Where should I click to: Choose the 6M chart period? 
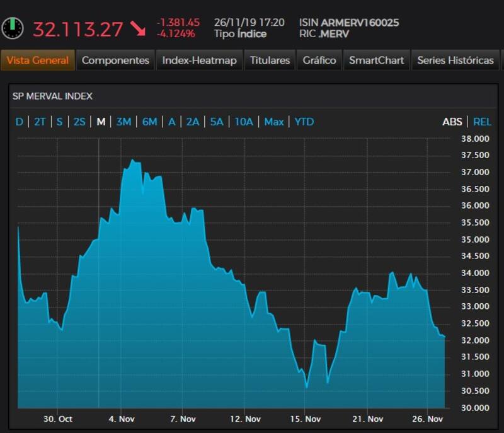tap(149, 122)
